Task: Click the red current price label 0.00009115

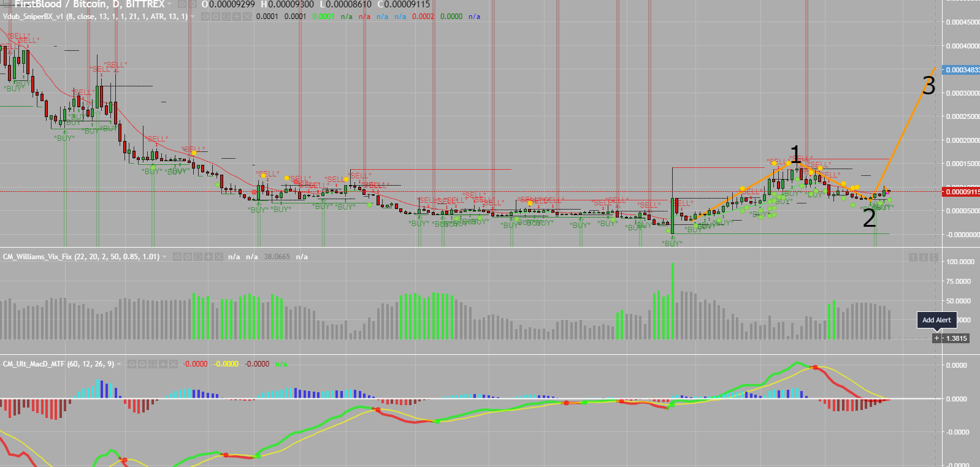Action: click(x=961, y=192)
